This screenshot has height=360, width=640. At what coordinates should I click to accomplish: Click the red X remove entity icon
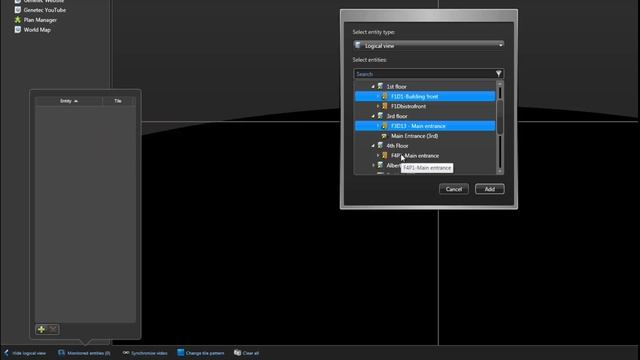pyautogui.click(x=53, y=329)
